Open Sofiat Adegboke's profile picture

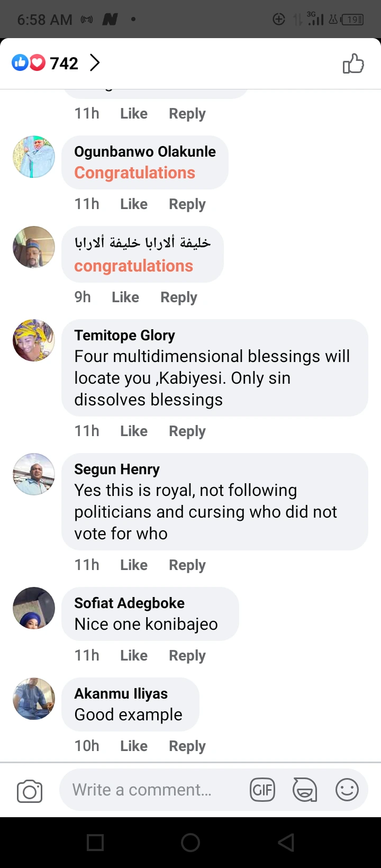(34, 608)
